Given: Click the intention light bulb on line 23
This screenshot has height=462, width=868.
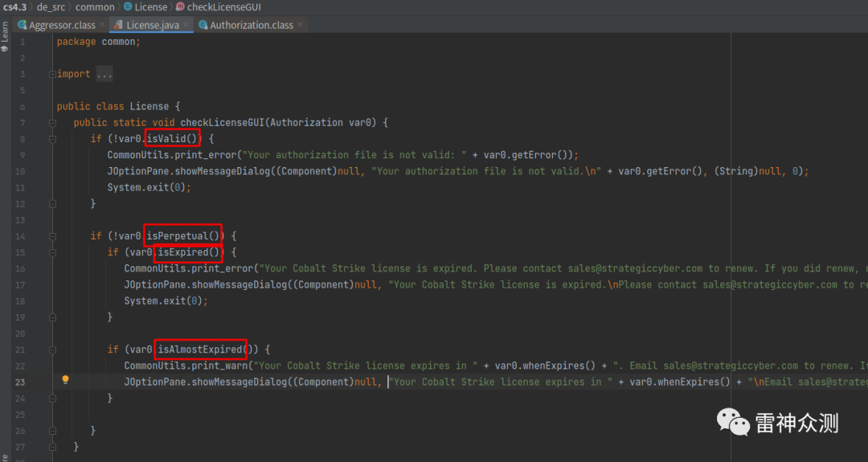Looking at the screenshot, I should tap(65, 379).
